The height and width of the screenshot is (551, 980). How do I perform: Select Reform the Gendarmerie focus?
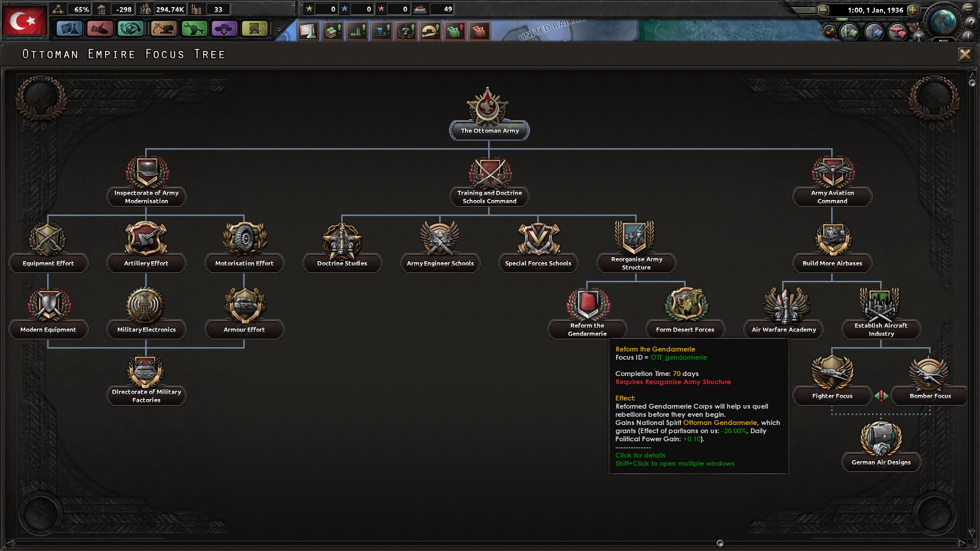587,312
